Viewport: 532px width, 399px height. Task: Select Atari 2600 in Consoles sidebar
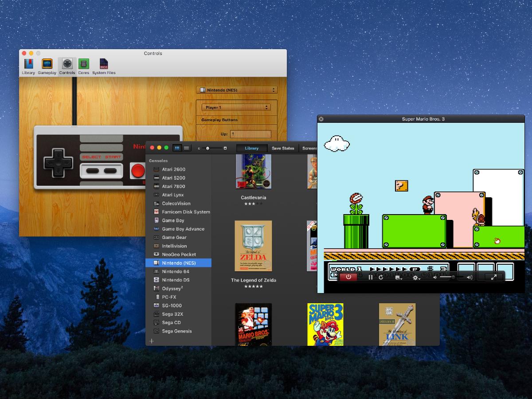coord(179,169)
